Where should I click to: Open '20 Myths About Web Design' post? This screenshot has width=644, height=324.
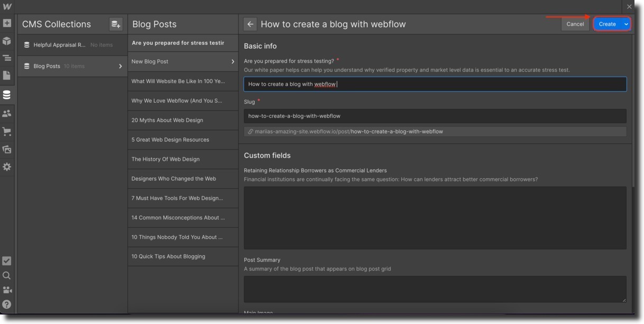point(183,120)
